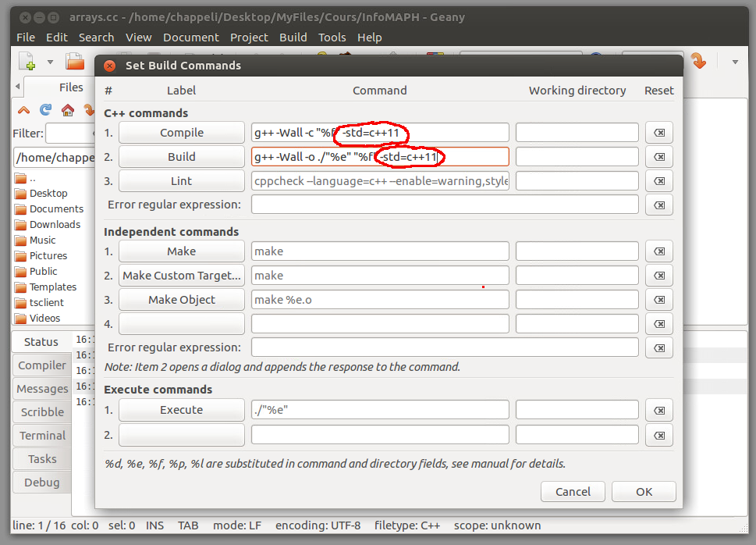Click the Make Object label button

[x=182, y=300]
